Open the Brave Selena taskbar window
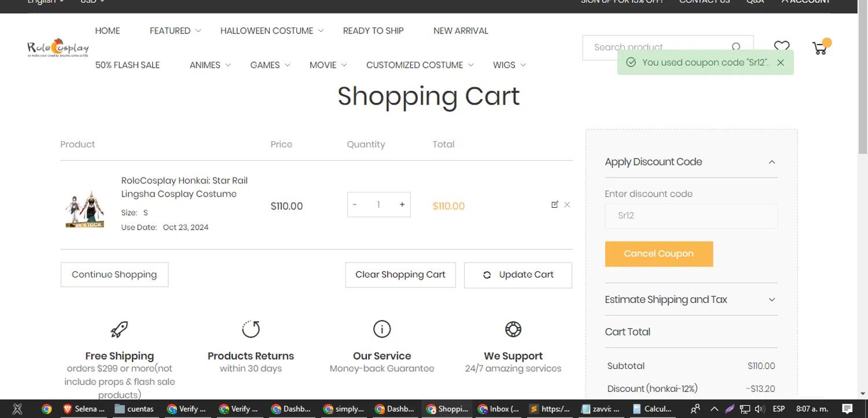Image resolution: width=868 pixels, height=418 pixels. (x=84, y=409)
